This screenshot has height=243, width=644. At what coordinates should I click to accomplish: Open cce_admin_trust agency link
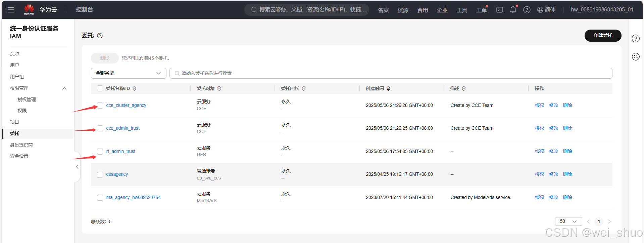point(123,128)
